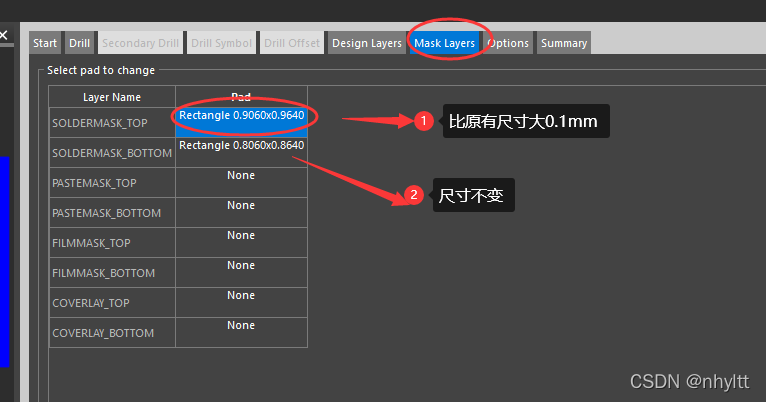Click the Drill Symbol tab
Image resolution: width=766 pixels, height=402 pixels.
pyautogui.click(x=220, y=43)
